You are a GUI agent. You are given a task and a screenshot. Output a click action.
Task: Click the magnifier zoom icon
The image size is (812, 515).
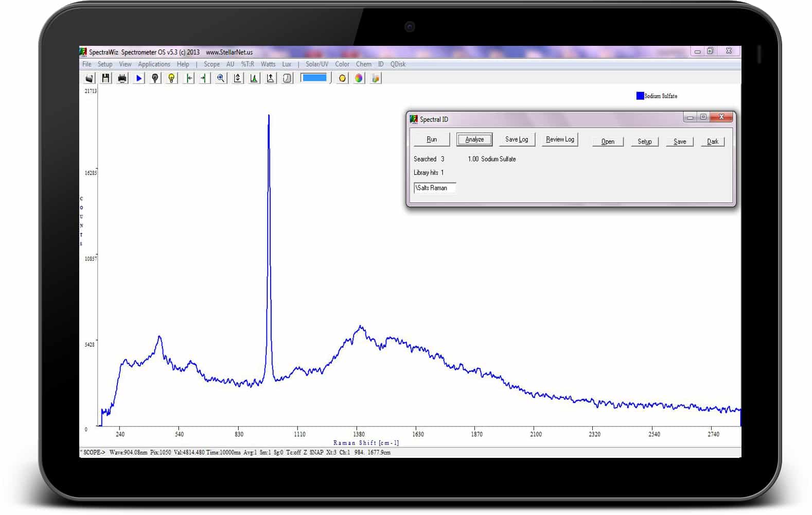coord(221,78)
